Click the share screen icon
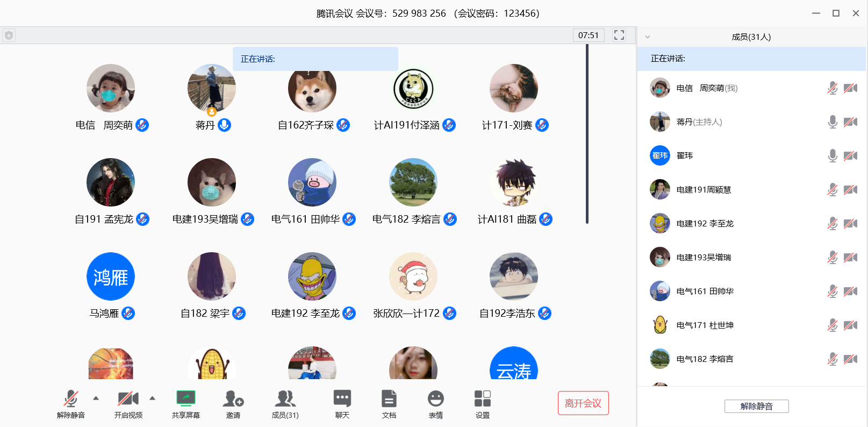 pos(185,399)
